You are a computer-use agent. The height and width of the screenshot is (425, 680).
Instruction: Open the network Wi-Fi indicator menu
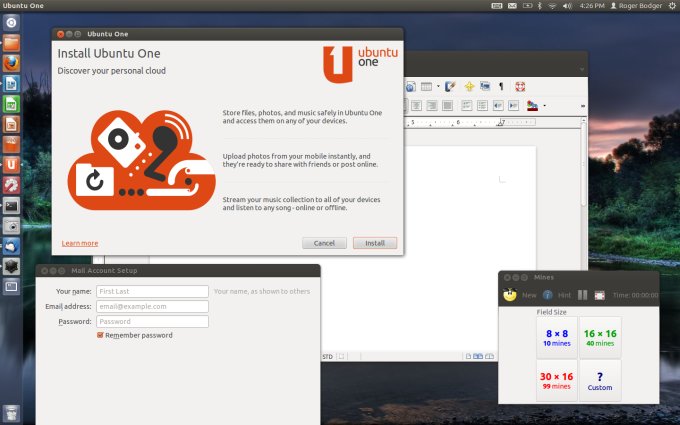coord(552,6)
